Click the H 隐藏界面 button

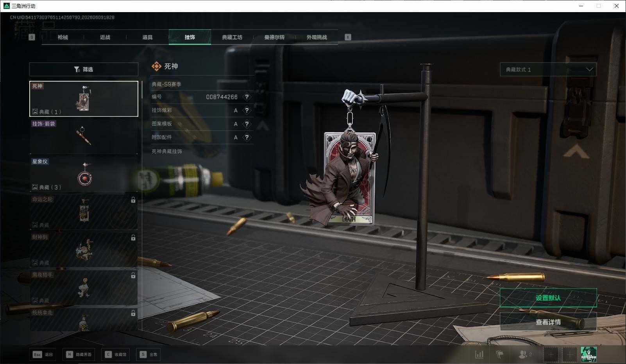coord(80,354)
